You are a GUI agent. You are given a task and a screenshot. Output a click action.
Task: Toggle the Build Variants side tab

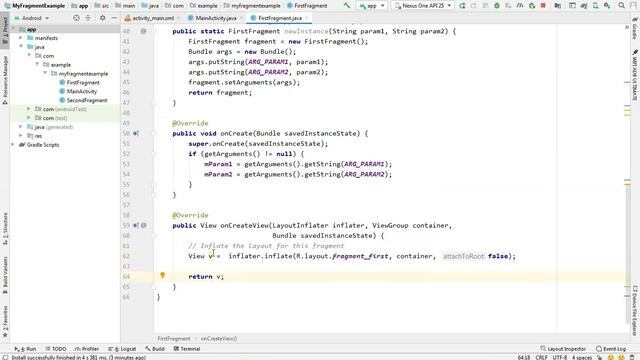[x=5, y=274]
